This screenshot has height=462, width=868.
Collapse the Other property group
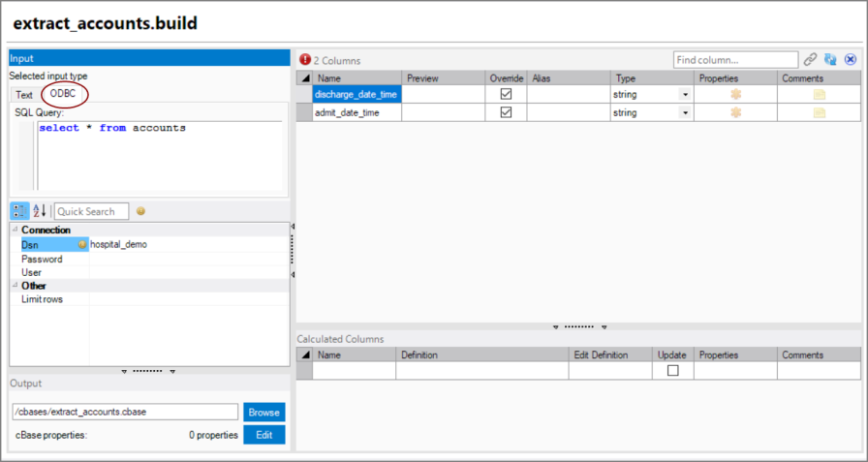click(x=15, y=286)
